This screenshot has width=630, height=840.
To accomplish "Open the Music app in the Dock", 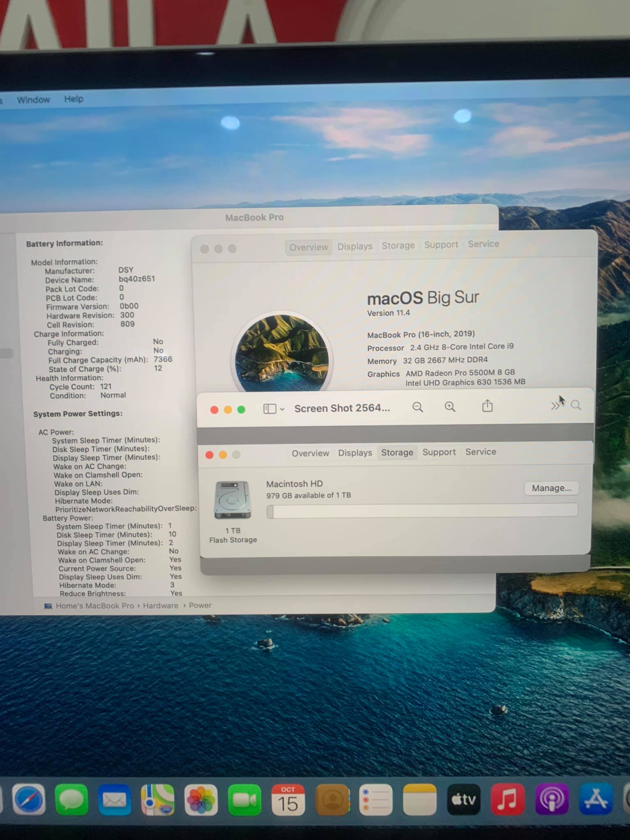I will point(507,800).
